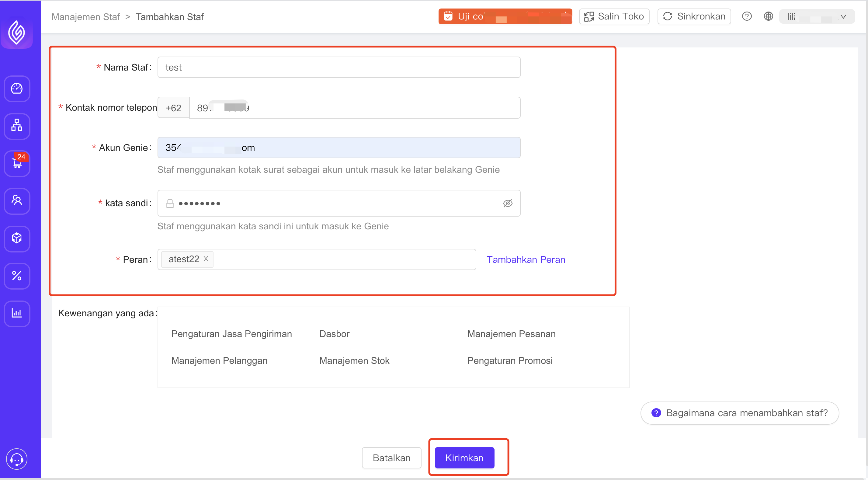Click the Tambahkan Peran link

pyautogui.click(x=526, y=259)
